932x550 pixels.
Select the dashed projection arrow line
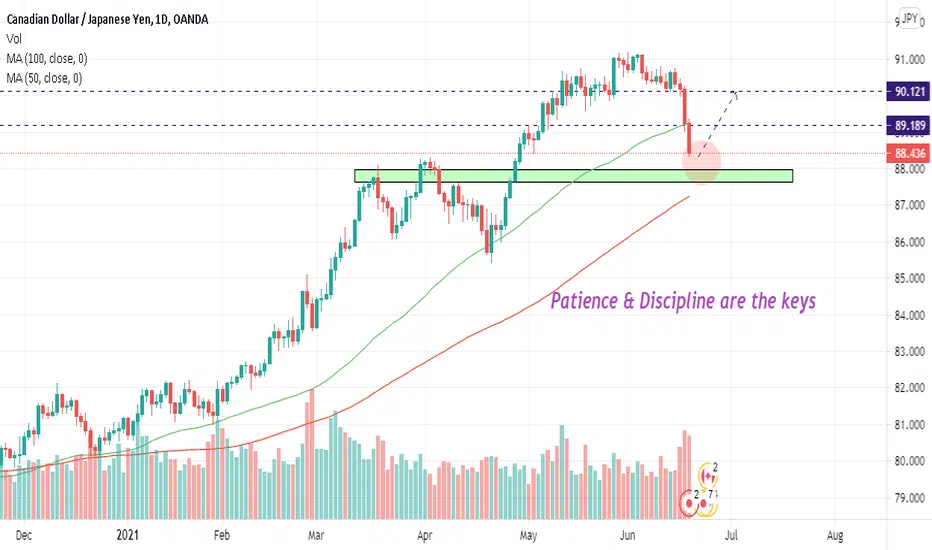click(x=718, y=124)
